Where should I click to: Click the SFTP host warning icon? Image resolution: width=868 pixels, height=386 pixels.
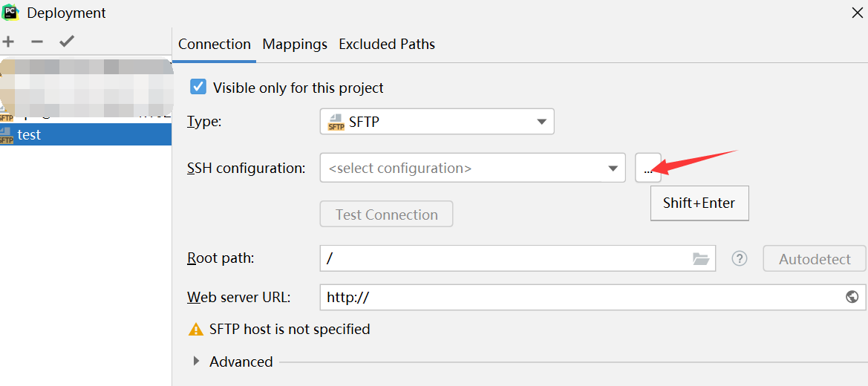pyautogui.click(x=196, y=330)
